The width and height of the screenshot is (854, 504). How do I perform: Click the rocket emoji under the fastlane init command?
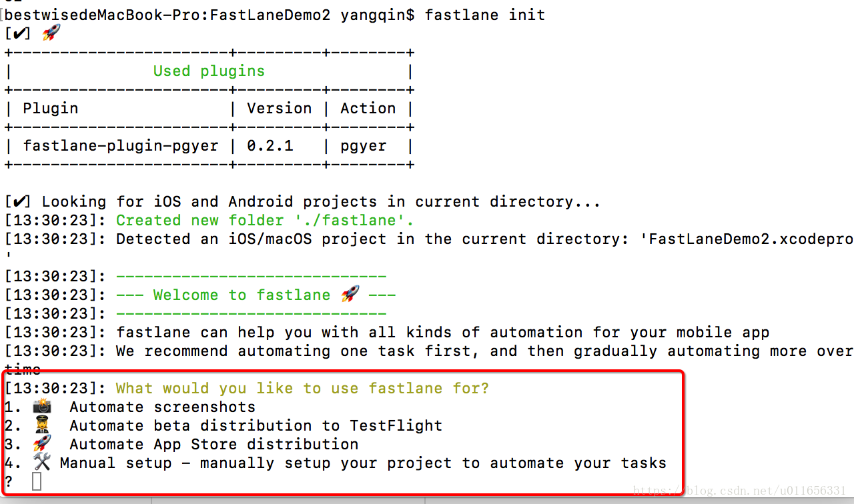(51, 33)
